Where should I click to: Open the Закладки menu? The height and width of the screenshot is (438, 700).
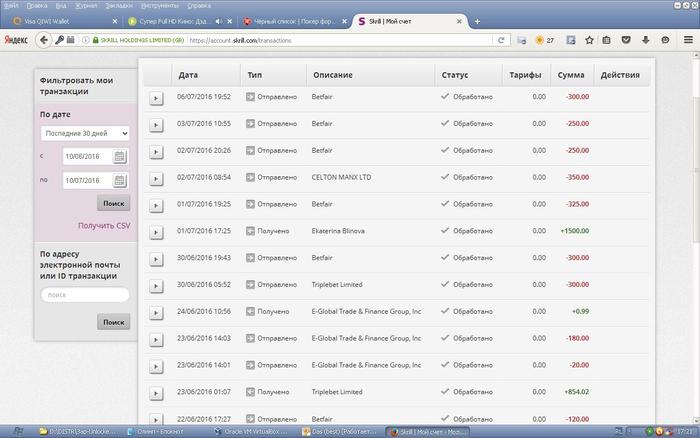(118, 5)
